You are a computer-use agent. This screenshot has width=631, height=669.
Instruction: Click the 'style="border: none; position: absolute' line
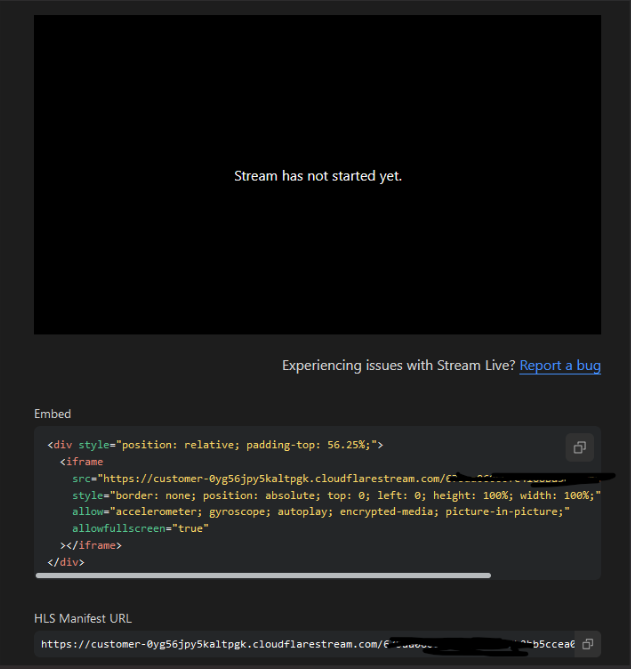pos(336,495)
